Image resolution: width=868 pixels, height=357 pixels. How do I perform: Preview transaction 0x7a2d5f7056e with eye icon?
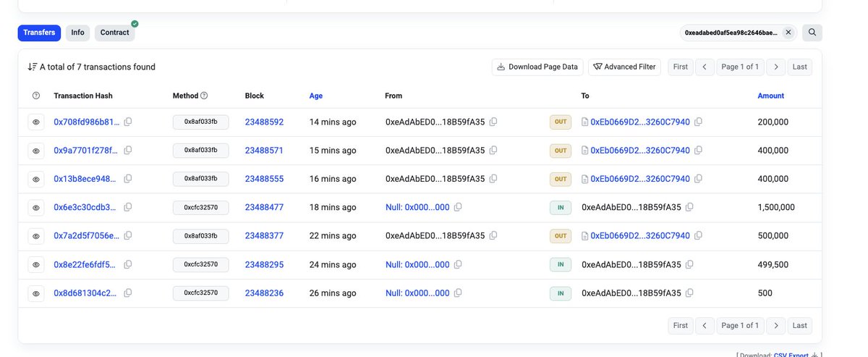pyautogui.click(x=35, y=236)
